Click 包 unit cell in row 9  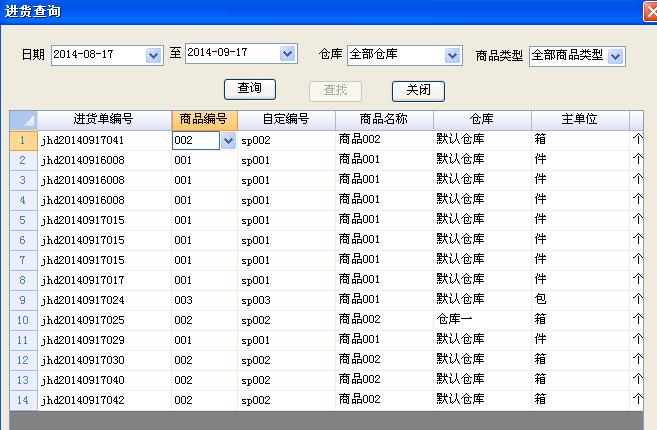pyautogui.click(x=580, y=300)
